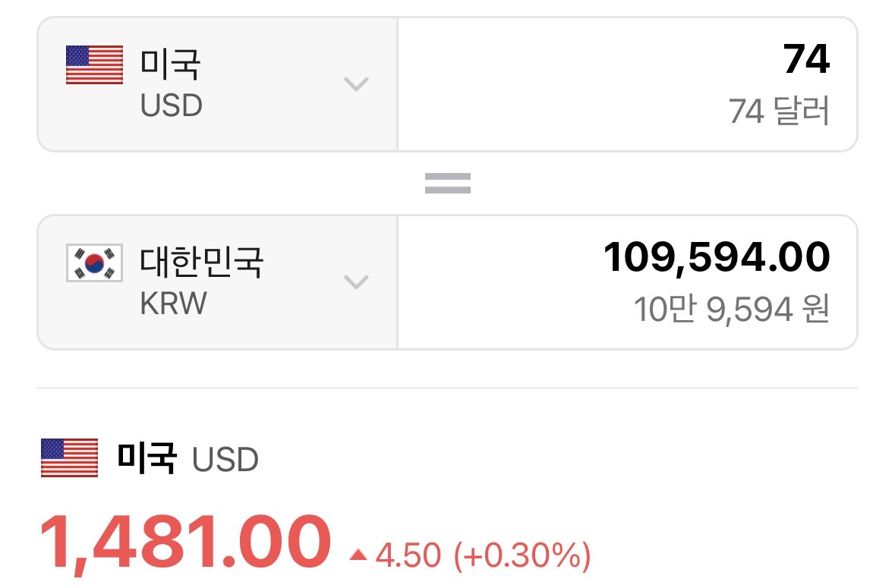895x588 pixels.
Task: Click the South Korean flag icon
Action: (94, 263)
